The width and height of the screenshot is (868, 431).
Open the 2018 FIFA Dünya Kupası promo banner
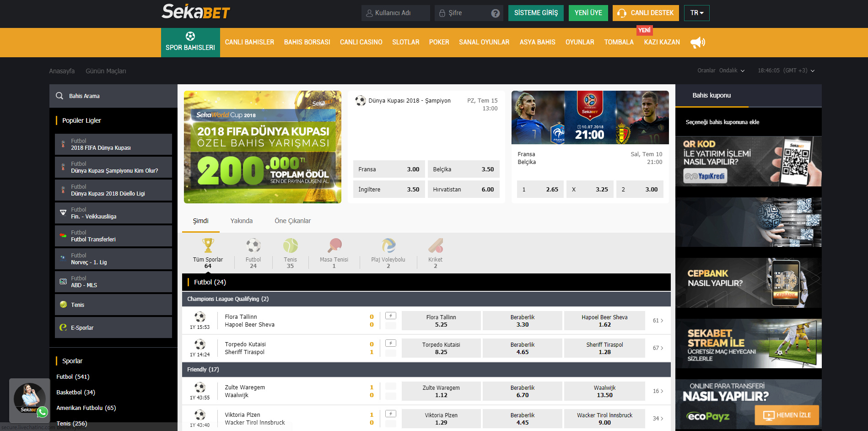pyautogui.click(x=263, y=147)
